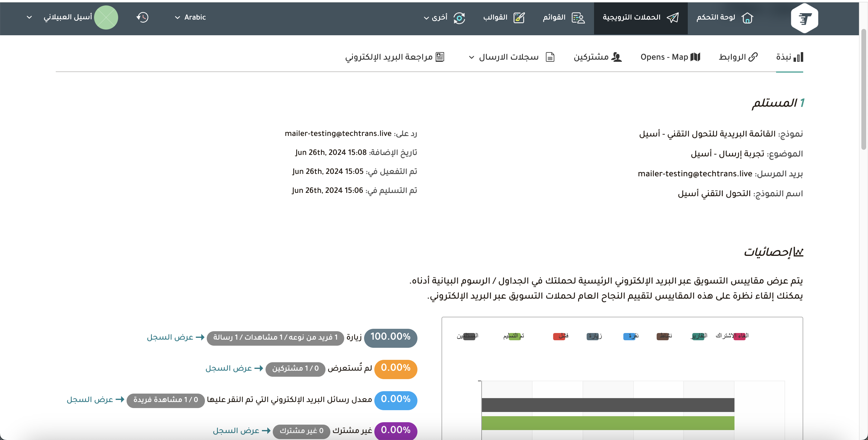This screenshot has height=440, width=868.
Task: Click عرض السجل link for غير مشترك
Action: (x=236, y=430)
